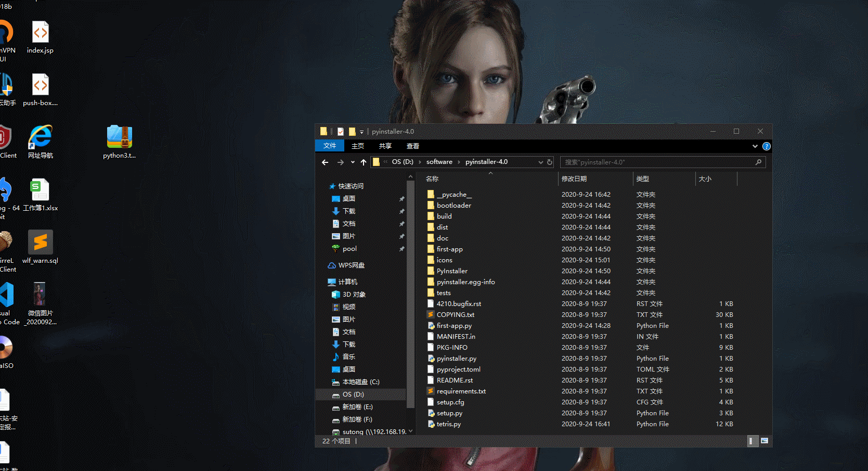This screenshot has height=471, width=868.
Task: Expand the address bar history dropdown
Action: click(x=541, y=162)
